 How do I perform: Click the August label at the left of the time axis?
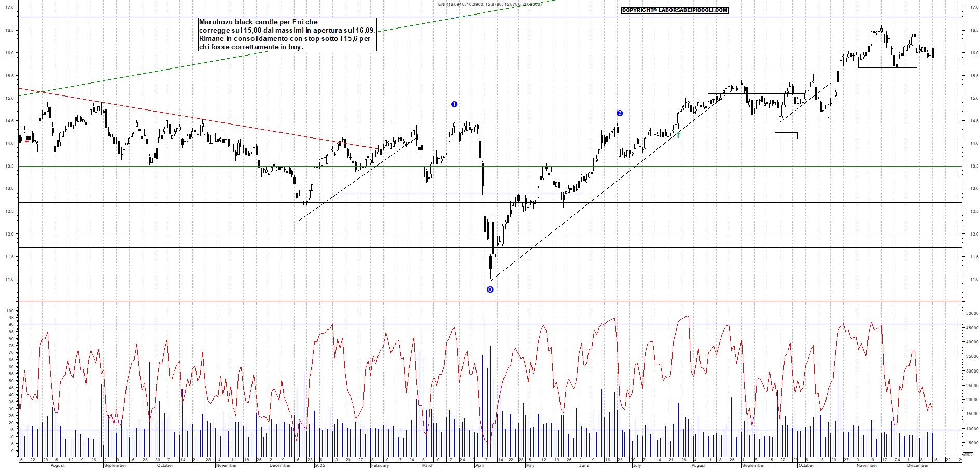coord(58,465)
